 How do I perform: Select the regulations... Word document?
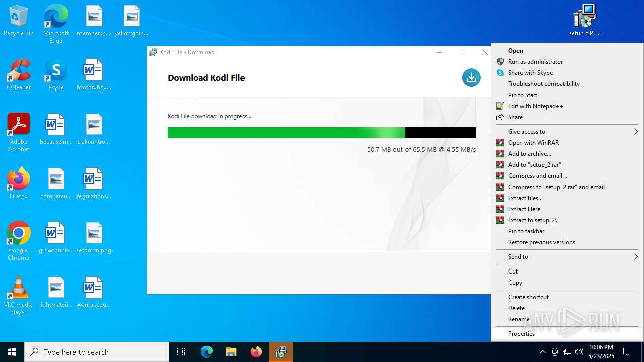pos(94,184)
